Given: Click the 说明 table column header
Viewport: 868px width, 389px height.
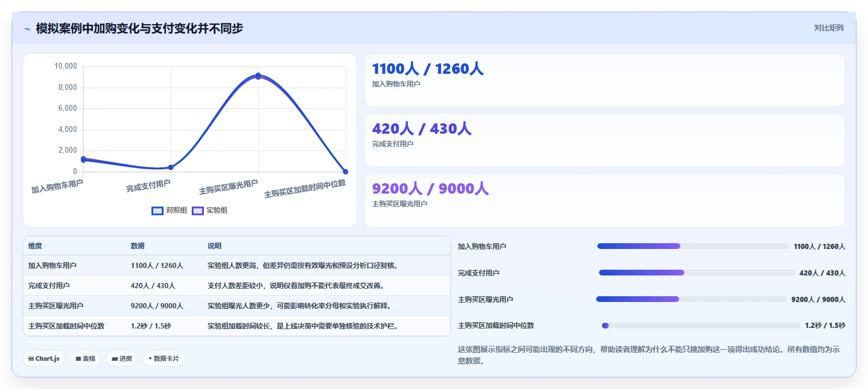Looking at the screenshot, I should [x=214, y=246].
